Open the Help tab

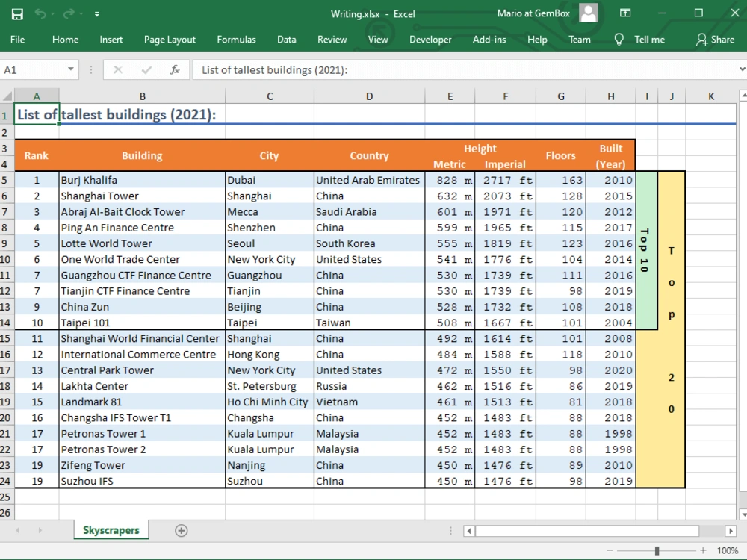coord(537,40)
